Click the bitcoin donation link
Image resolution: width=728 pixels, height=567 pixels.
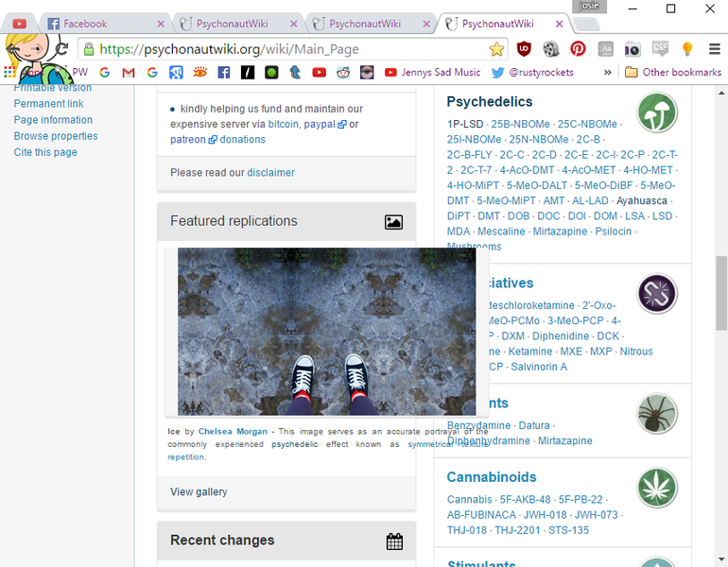284,124
